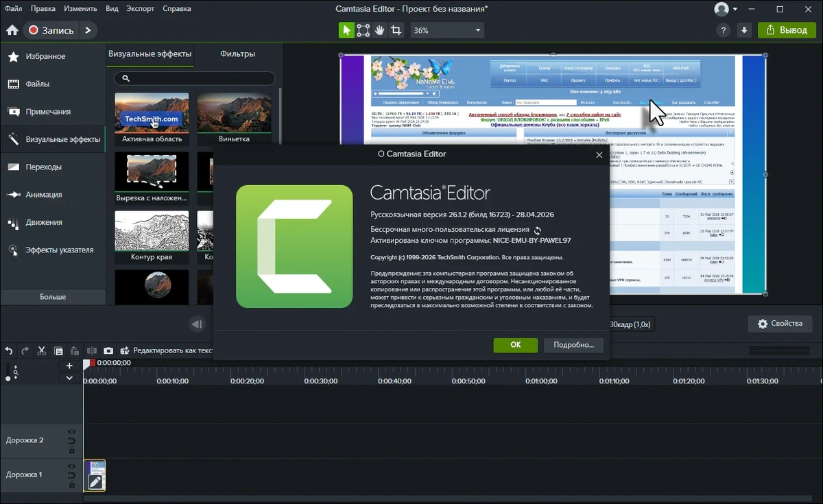
Task: Go to the Home screen icon
Action: pos(12,30)
